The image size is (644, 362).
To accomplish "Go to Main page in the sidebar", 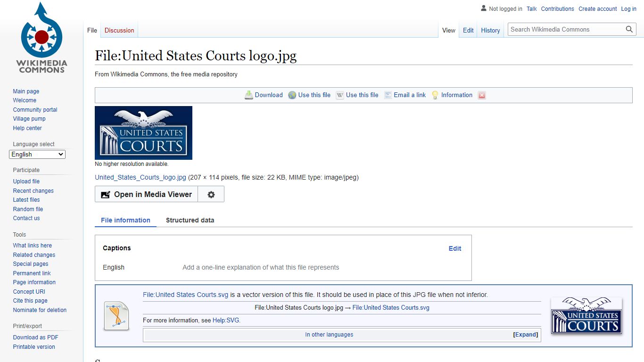I will pyautogui.click(x=26, y=91).
